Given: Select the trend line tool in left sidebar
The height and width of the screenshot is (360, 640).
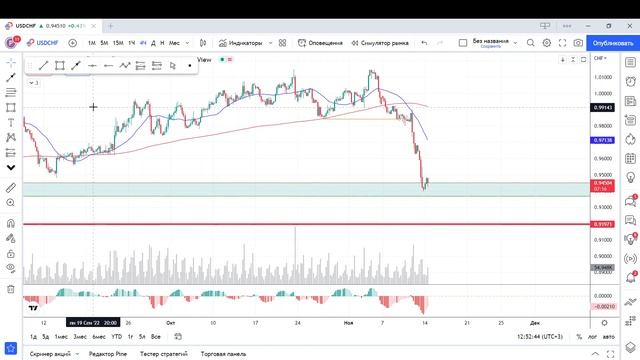Looking at the screenshot, I should tap(11, 77).
